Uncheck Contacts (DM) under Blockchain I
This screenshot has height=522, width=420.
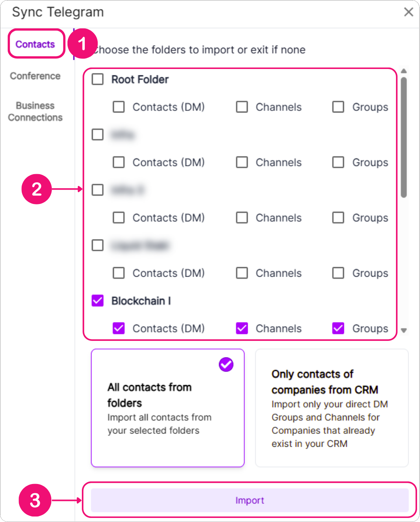(x=119, y=328)
